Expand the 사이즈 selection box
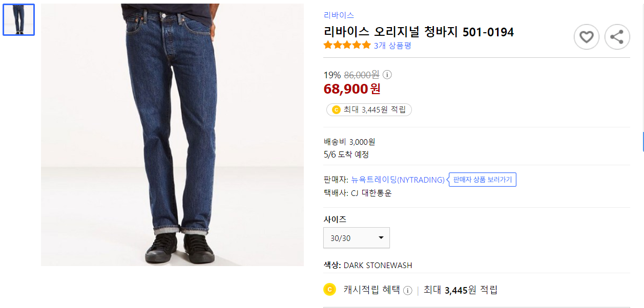 point(356,237)
